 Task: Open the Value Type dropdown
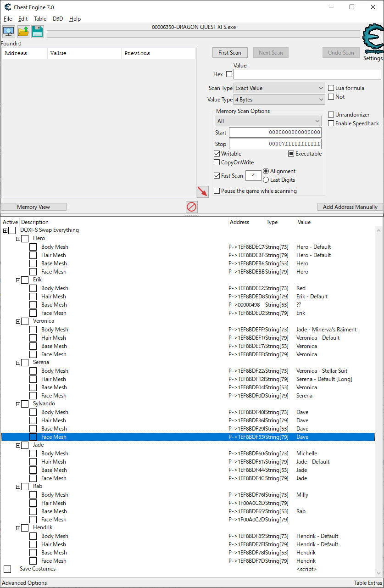(x=279, y=100)
